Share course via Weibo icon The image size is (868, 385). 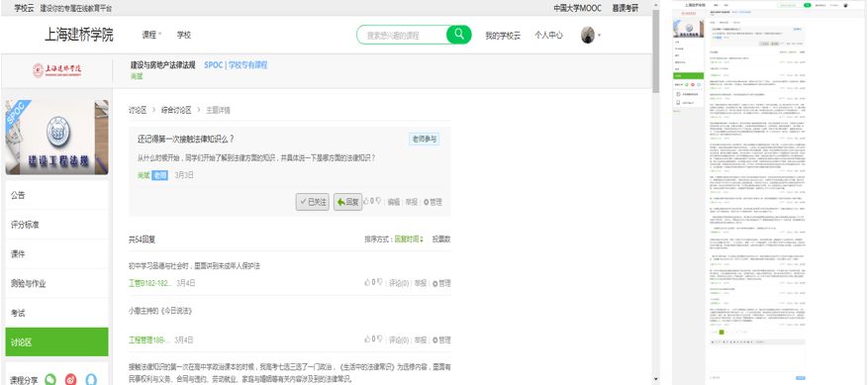71,379
